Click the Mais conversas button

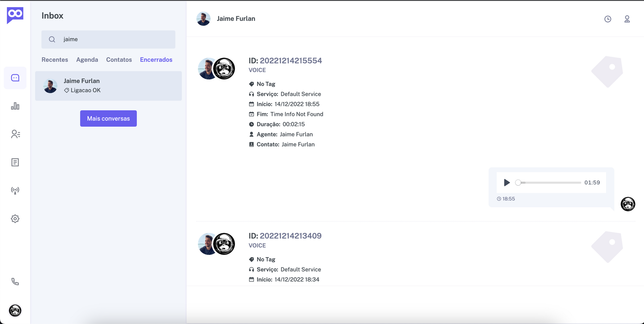pos(109,118)
